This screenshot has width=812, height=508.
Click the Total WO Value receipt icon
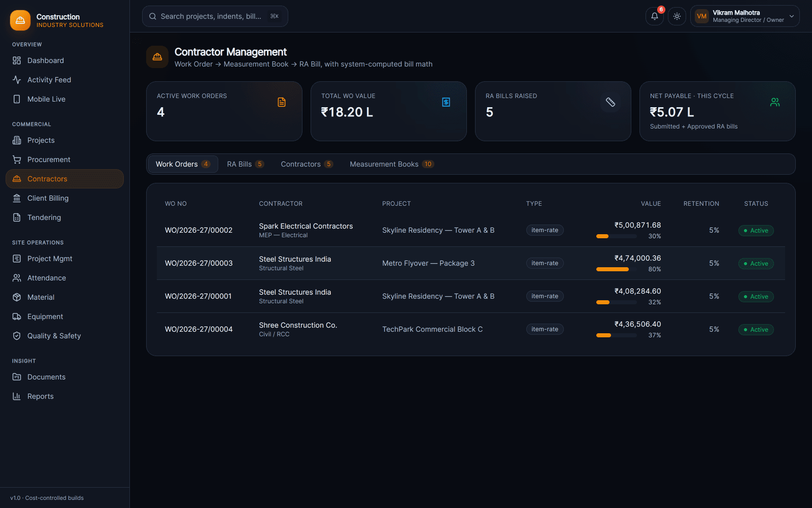click(x=446, y=102)
